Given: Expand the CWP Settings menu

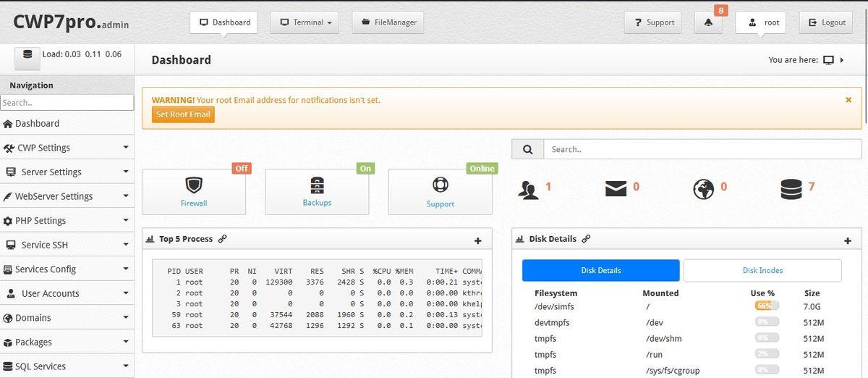Looking at the screenshot, I should tap(67, 148).
